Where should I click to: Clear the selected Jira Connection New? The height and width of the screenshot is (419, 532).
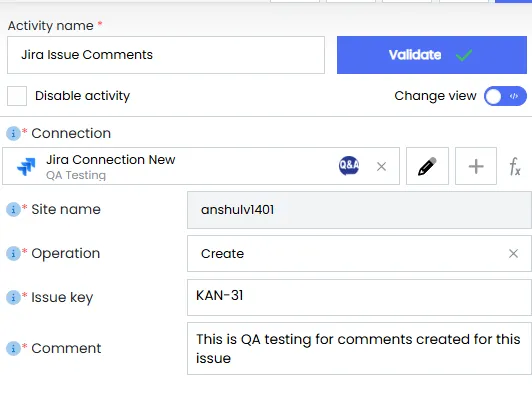pyautogui.click(x=381, y=166)
